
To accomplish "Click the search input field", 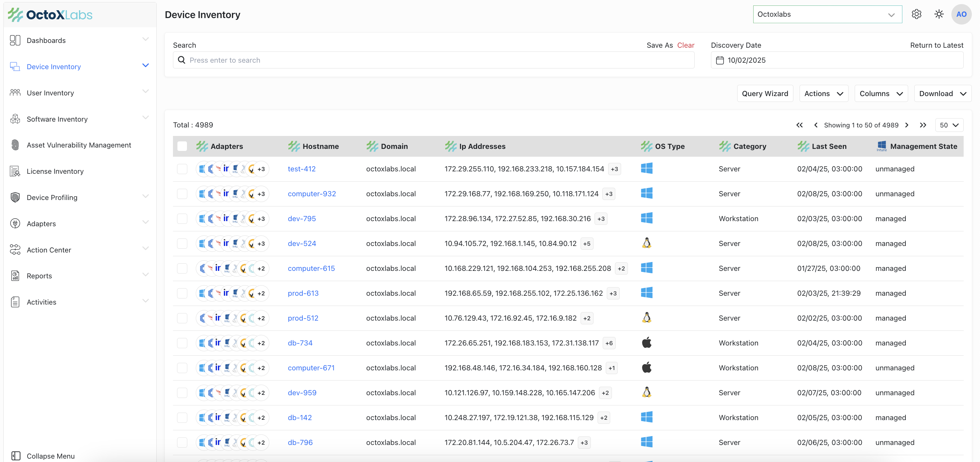I will point(434,60).
